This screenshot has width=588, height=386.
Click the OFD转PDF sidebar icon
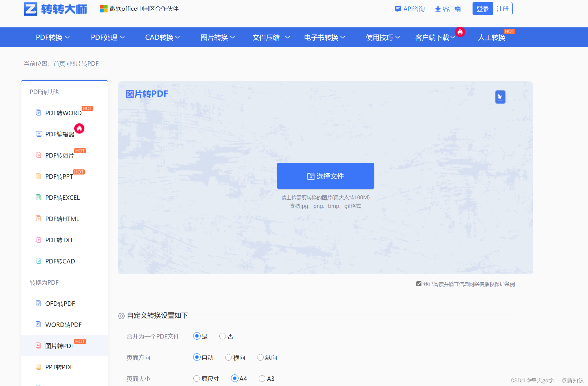click(38, 303)
